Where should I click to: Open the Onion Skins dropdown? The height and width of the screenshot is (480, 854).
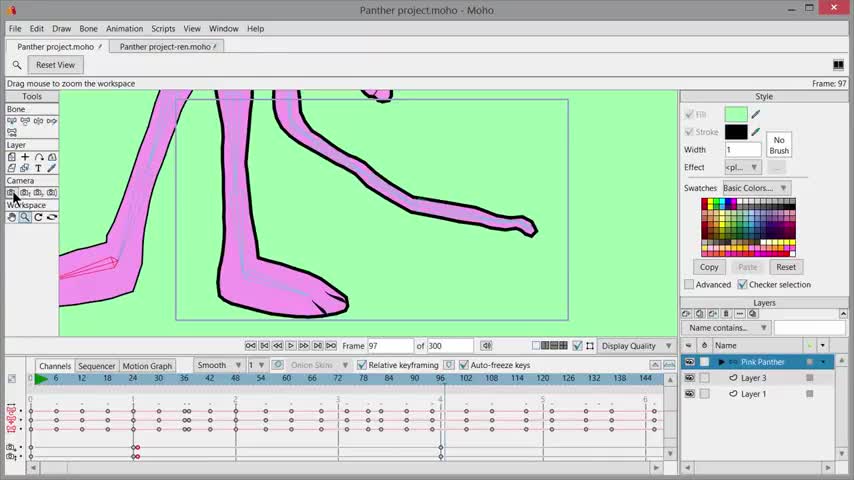[x=318, y=365]
